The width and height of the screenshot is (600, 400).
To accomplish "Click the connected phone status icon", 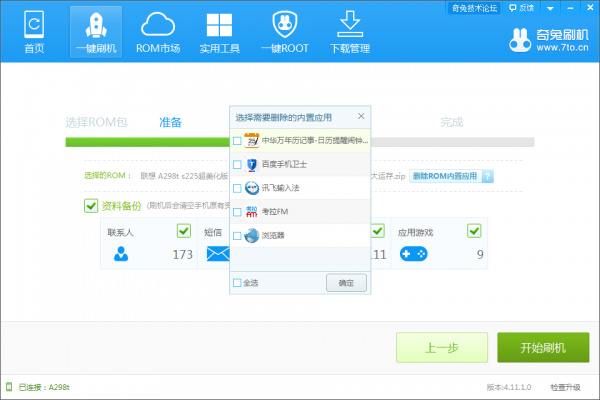I will pyautogui.click(x=9, y=387).
